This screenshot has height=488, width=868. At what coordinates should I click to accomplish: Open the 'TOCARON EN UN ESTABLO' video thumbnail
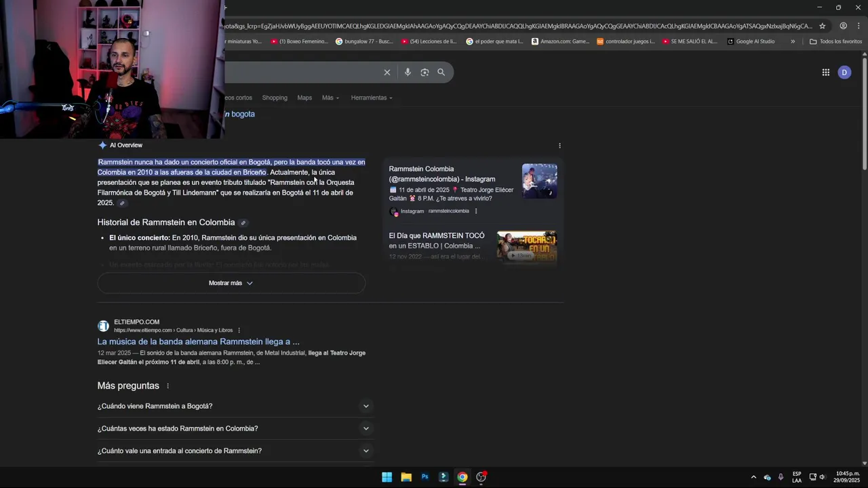click(x=527, y=247)
